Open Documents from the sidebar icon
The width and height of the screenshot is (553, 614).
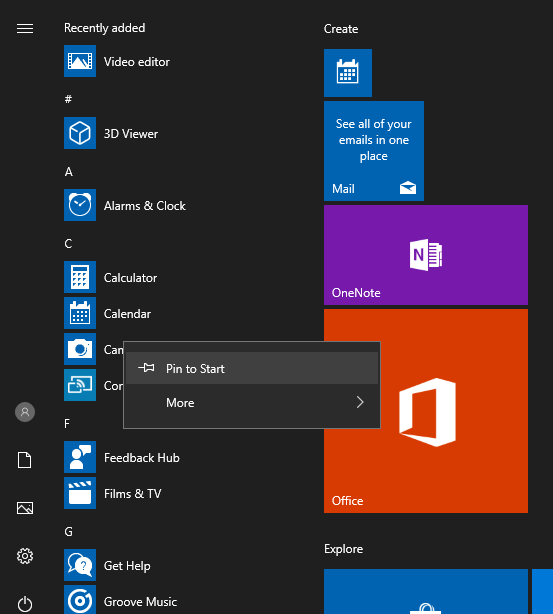(25, 460)
